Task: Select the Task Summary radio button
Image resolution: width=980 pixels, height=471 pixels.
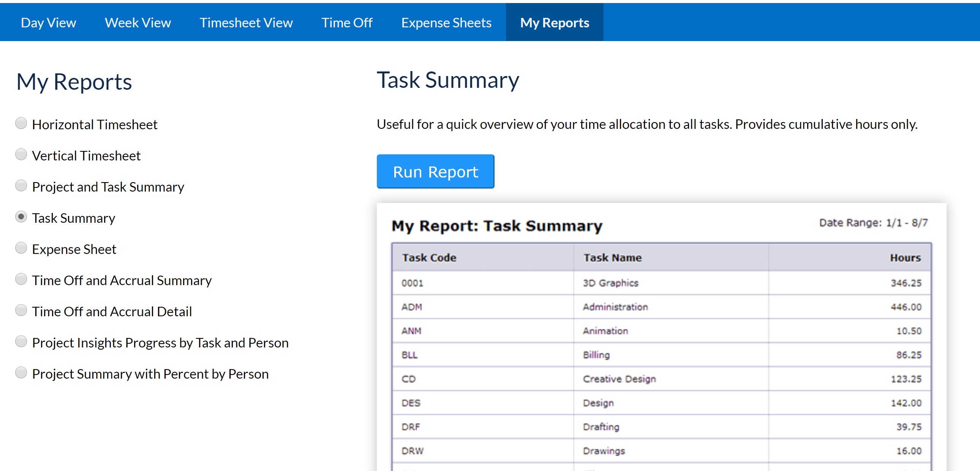Action: [x=21, y=217]
